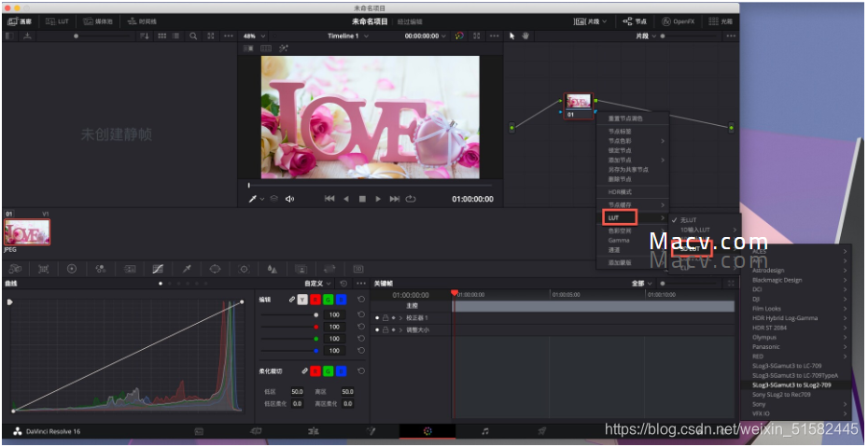This screenshot has width=868, height=447.
Task: Open the Curves palette icon
Action: click(x=158, y=269)
